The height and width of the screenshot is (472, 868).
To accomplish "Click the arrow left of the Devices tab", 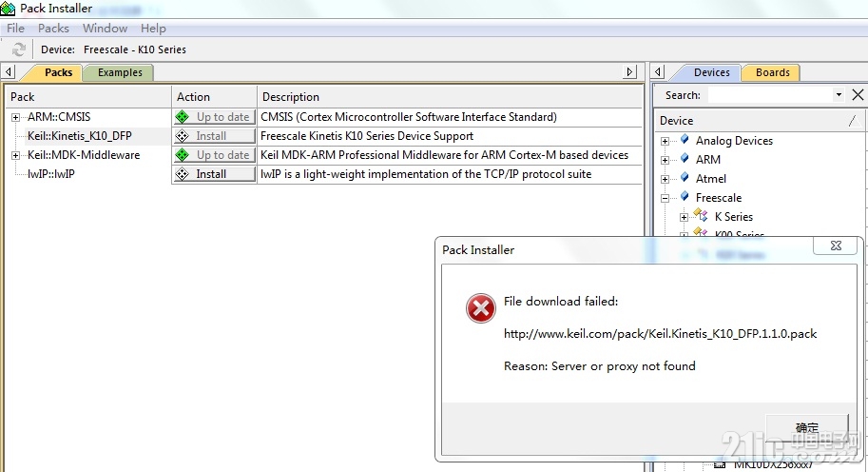I will (x=658, y=72).
